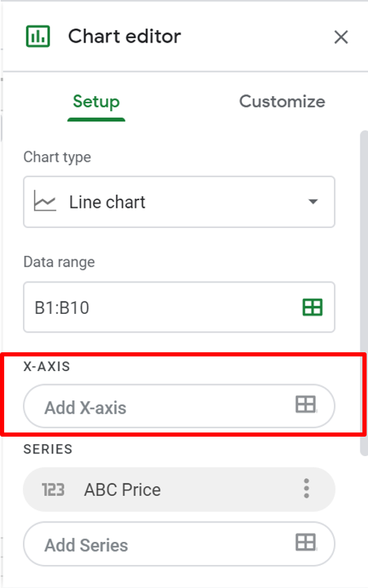Select the ABC Price series chip
The image size is (368, 588).
tap(179, 490)
